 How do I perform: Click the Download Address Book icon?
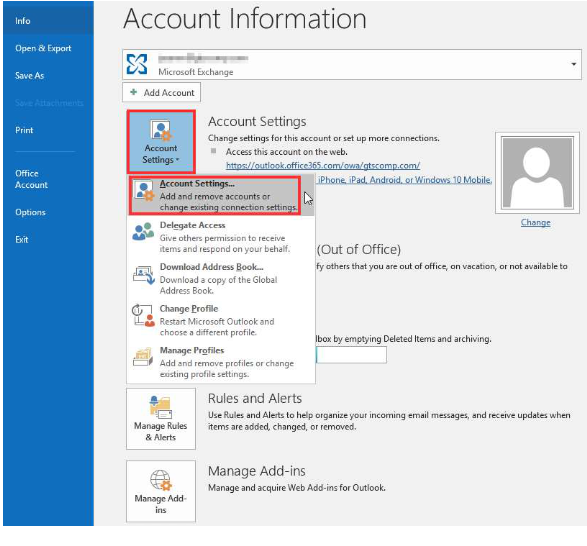143,274
